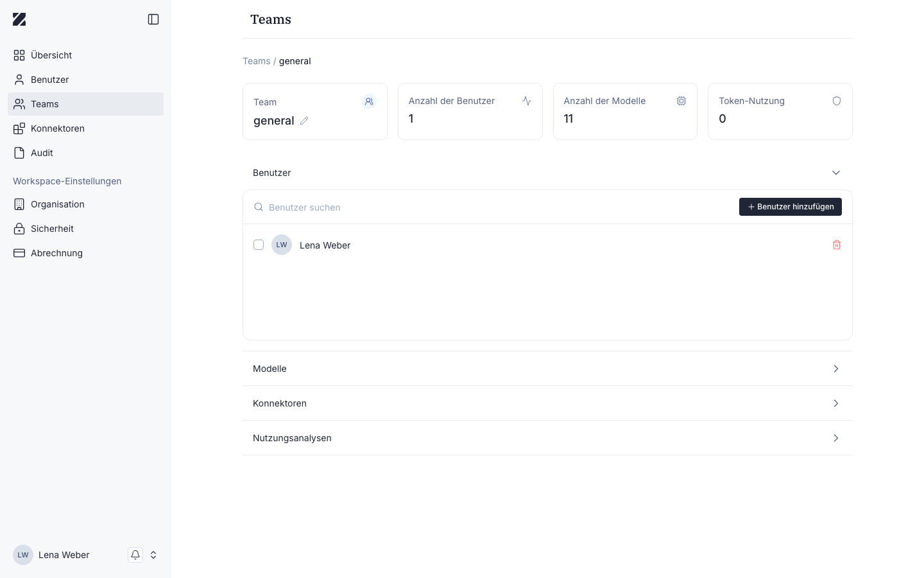Click the Benutzer hinzufügen button
Image resolution: width=924 pixels, height=578 pixels.
[791, 207]
